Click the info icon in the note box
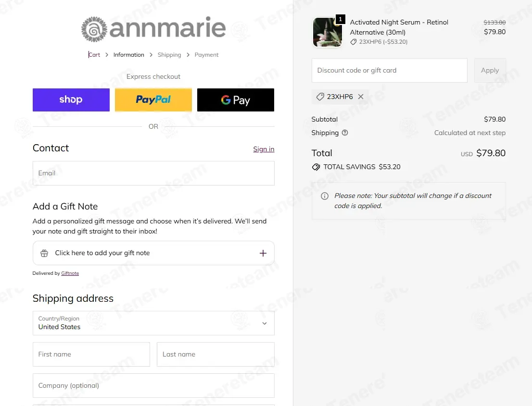 325,196
